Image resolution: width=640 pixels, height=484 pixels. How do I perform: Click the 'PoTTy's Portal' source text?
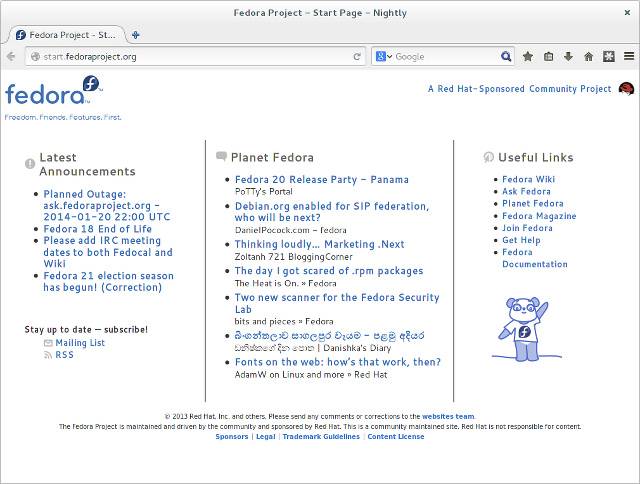tap(264, 191)
